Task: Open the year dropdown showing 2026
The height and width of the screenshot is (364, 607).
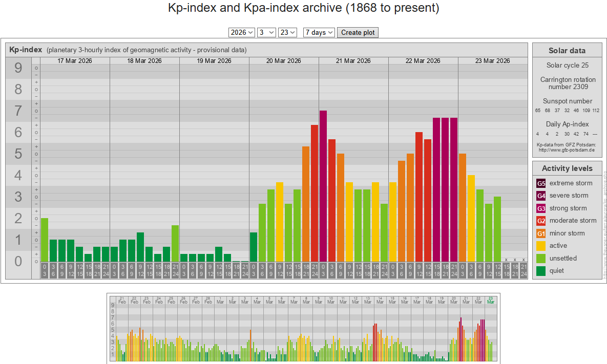Action: pyautogui.click(x=242, y=32)
